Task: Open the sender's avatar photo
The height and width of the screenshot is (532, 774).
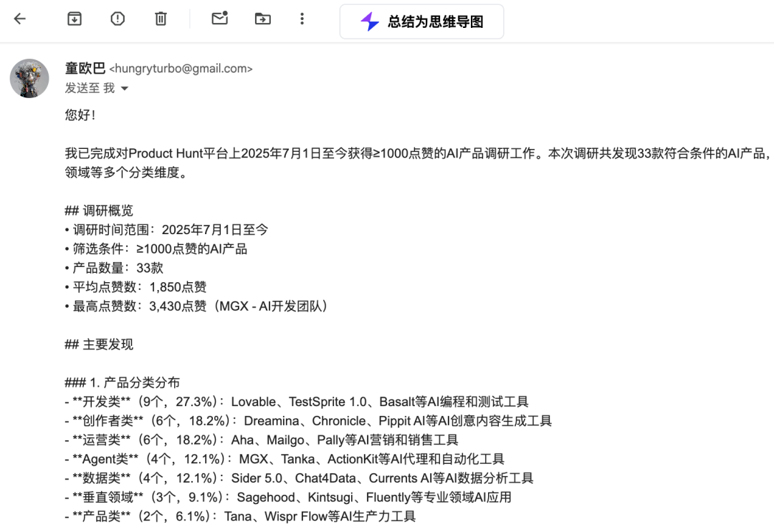Action: pos(29,78)
